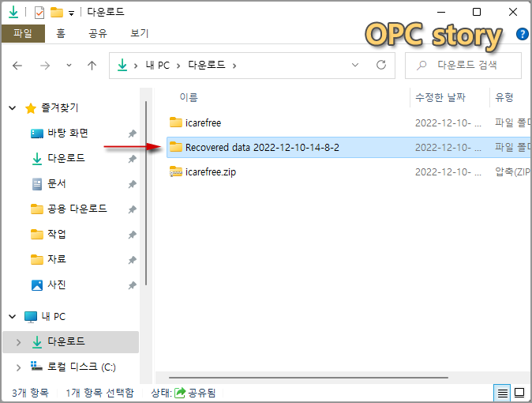Viewport: 532px width, 403px height.
Task: Switch to the 공유 ribbon tab
Action: [x=98, y=33]
